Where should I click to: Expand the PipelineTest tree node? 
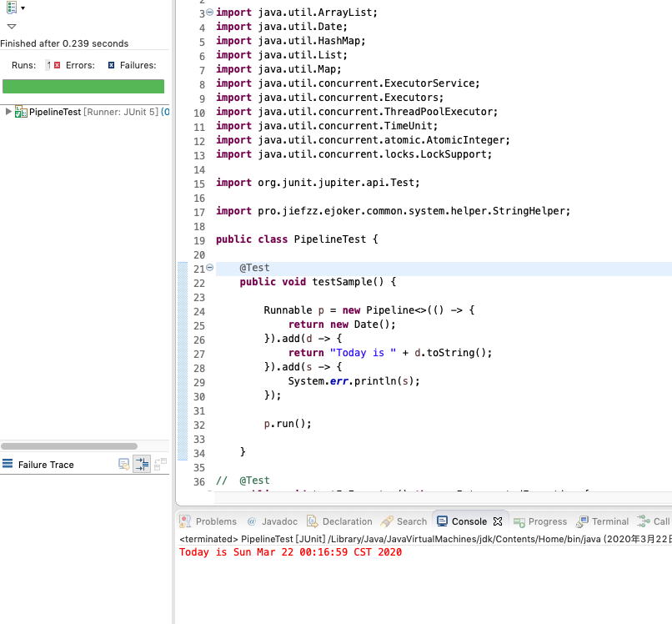(x=8, y=112)
